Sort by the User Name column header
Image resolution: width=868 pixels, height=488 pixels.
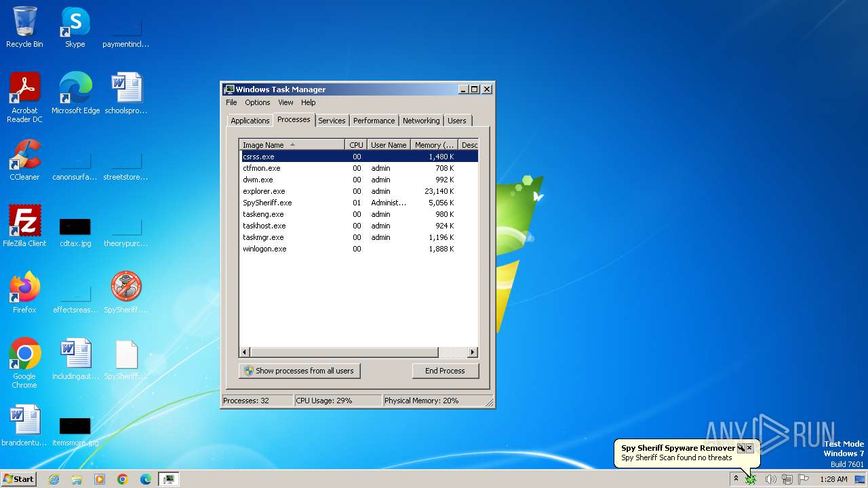tap(389, 144)
